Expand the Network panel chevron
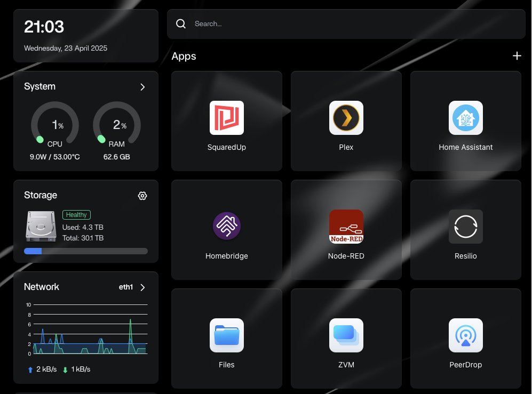This screenshot has width=532, height=394. (142, 287)
